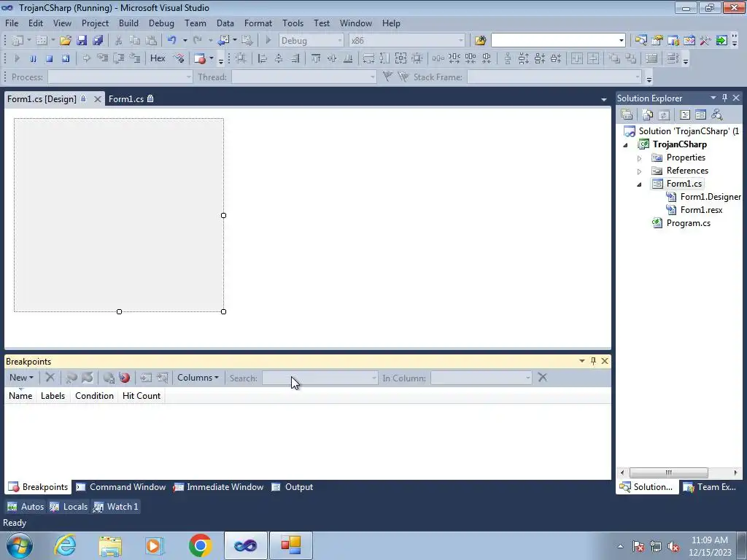Viewport: 747px width, 560px height.
Task: Collapse the TrojanCSharp project node
Action: (x=625, y=145)
